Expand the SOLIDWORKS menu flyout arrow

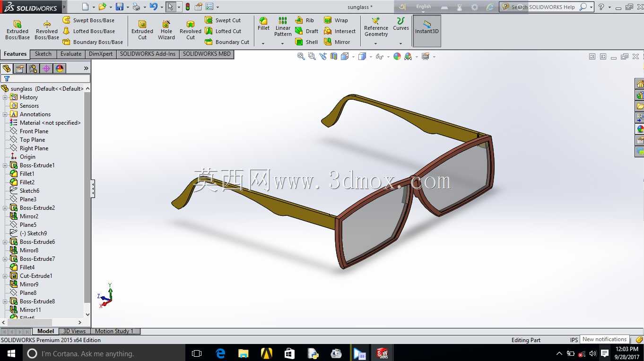coord(64,7)
